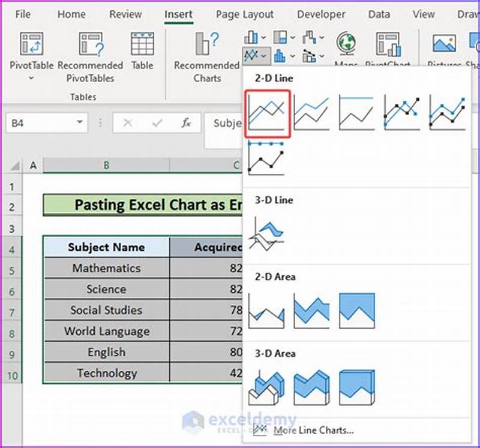
Task: Click the waterfall chart insert icon
Action: click(x=308, y=37)
